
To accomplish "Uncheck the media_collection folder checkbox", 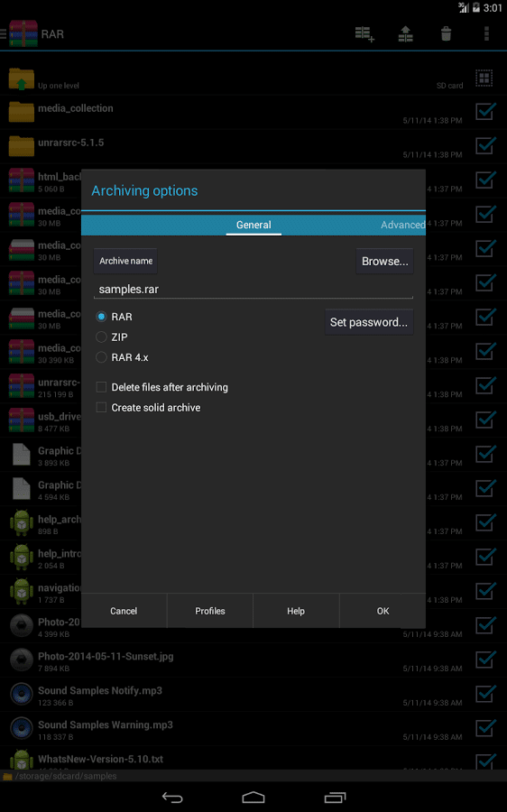I will pyautogui.click(x=485, y=111).
